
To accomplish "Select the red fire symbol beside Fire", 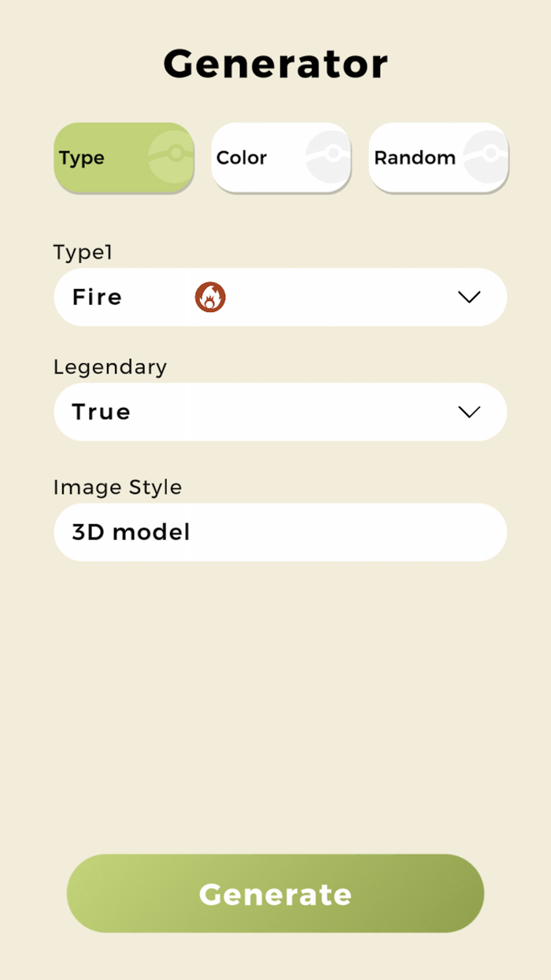I will tap(210, 297).
